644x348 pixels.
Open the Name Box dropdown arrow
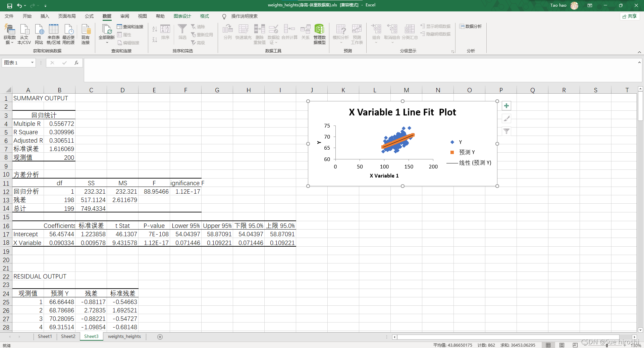[32, 63]
